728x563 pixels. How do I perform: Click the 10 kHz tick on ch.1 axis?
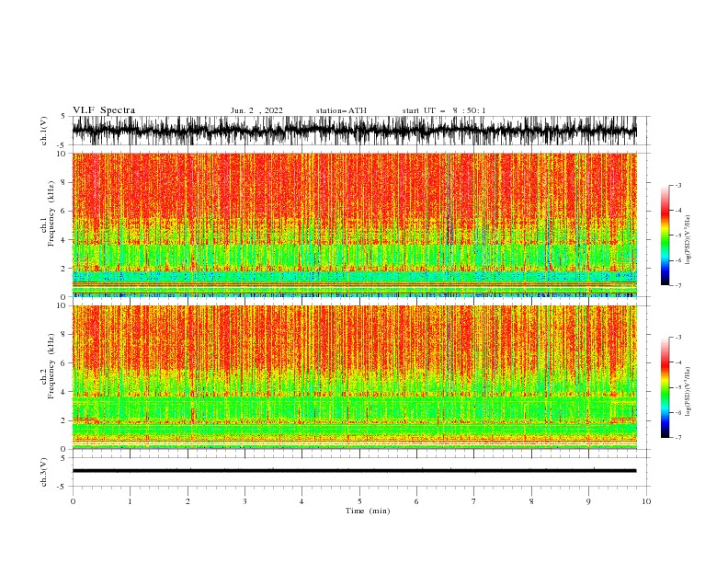coord(62,154)
